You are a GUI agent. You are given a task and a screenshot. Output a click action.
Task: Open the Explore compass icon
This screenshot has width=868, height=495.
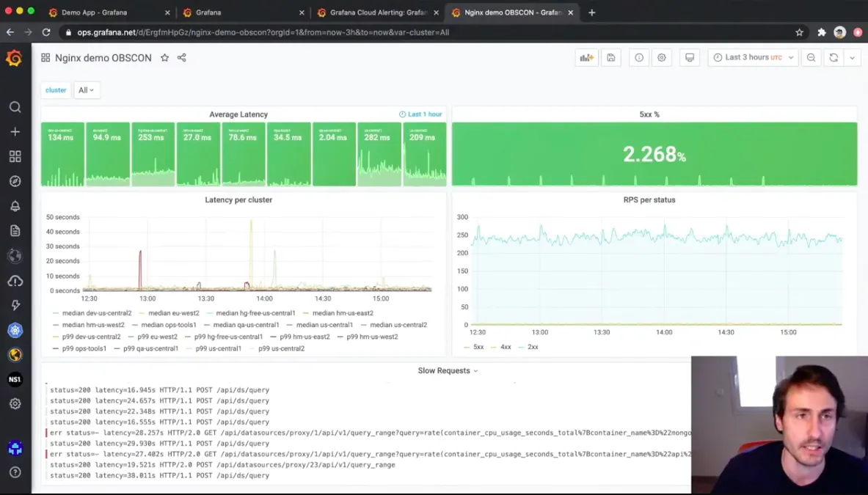click(15, 181)
